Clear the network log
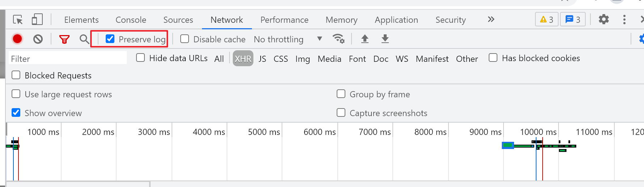 point(38,39)
